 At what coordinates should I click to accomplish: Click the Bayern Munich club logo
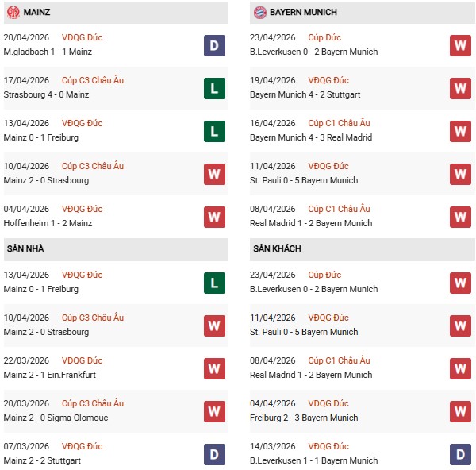pyautogui.click(x=259, y=13)
